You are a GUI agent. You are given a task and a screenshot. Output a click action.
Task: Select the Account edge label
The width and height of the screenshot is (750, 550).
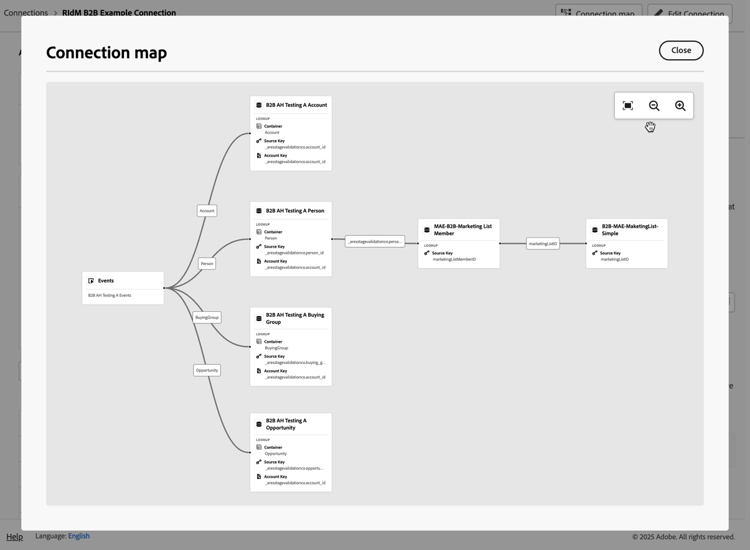(207, 210)
